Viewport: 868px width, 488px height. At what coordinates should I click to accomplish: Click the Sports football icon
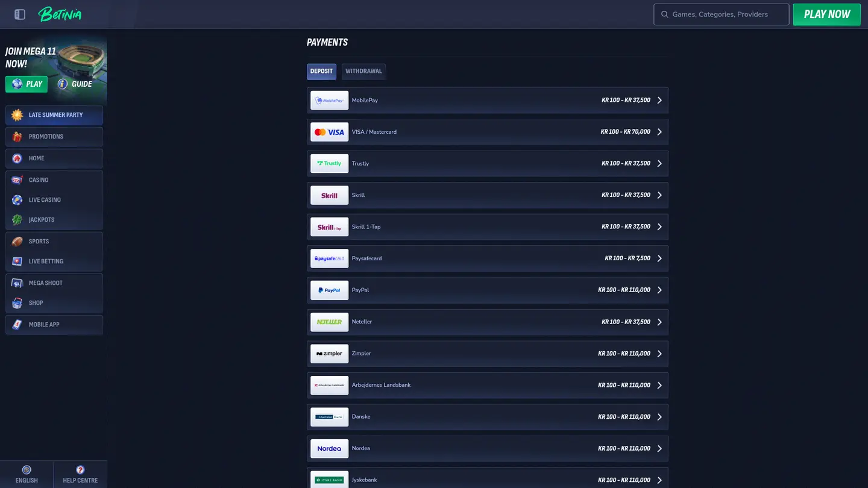(17, 242)
